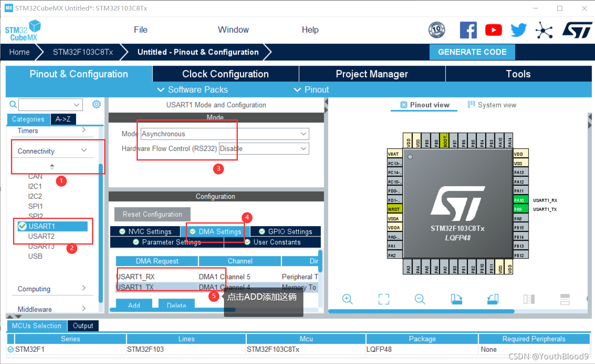Screen dimensions: 595x364
Task: Switch to the Output tab
Action: click(83, 326)
